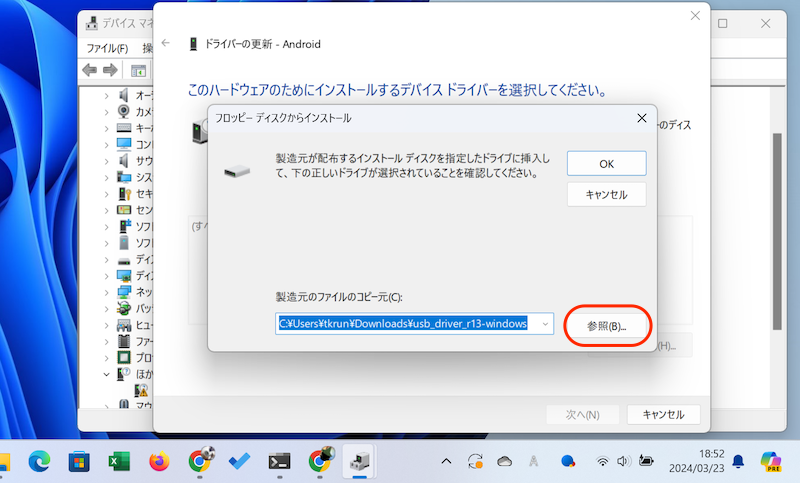This screenshot has width=800, height=483.
Task: Open Firefox from the taskbar
Action: [160, 461]
